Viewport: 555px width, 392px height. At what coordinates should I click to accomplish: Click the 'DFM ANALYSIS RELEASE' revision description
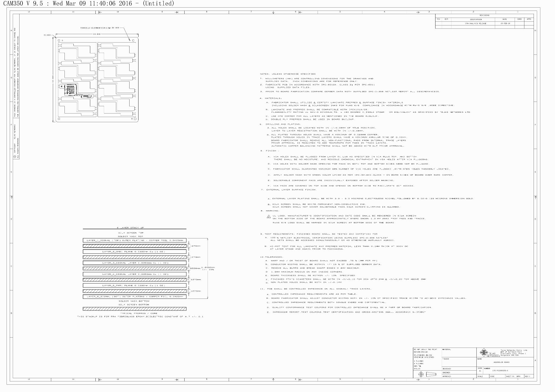(476, 24)
